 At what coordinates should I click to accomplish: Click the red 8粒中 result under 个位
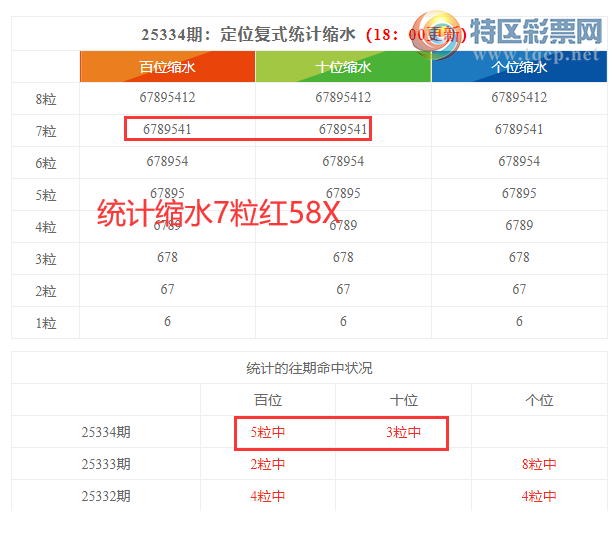[539, 464]
